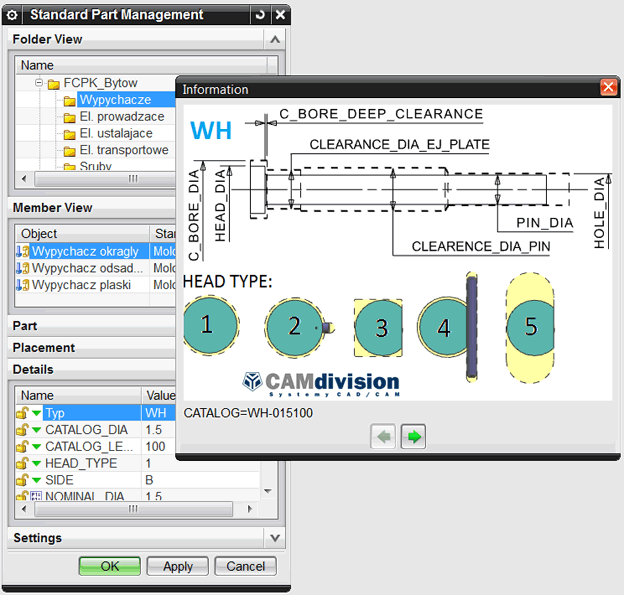Viewport: 624px width, 595px height.
Task: Click the Settings section title
Action: tap(37, 538)
